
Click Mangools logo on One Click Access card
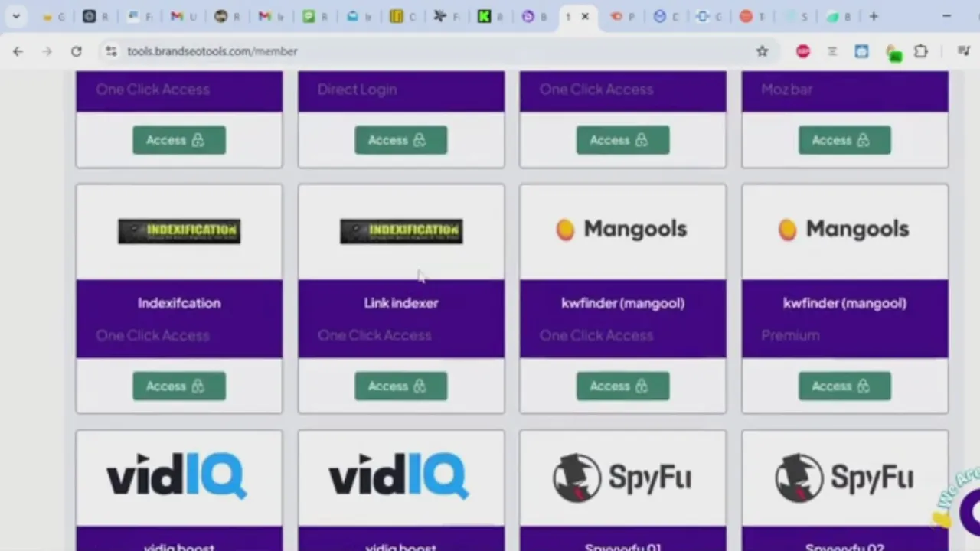point(622,229)
